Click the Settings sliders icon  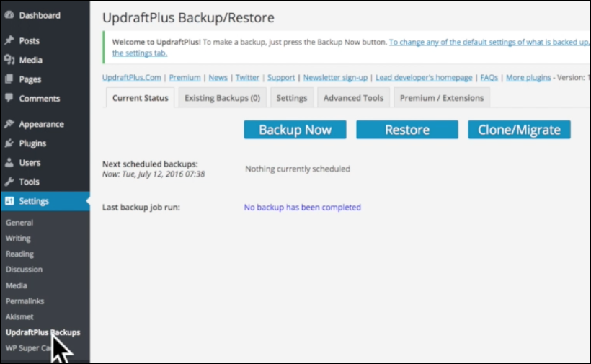pos(9,201)
